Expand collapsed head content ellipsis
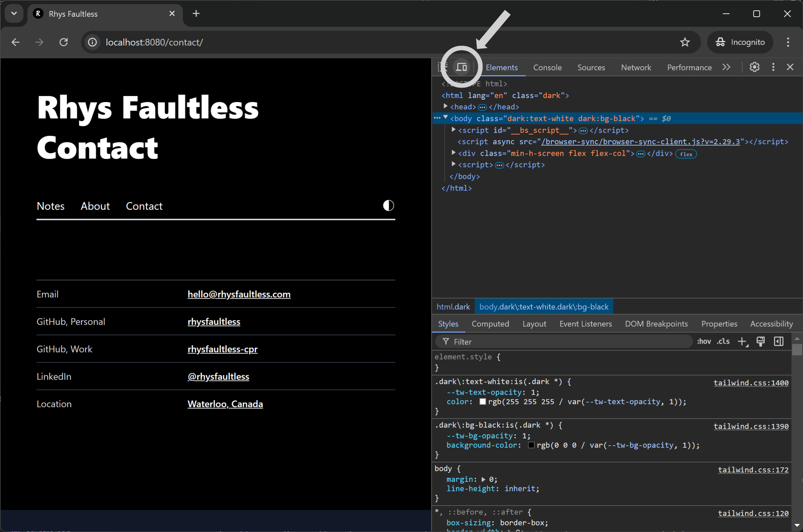803x532 pixels. pos(482,107)
